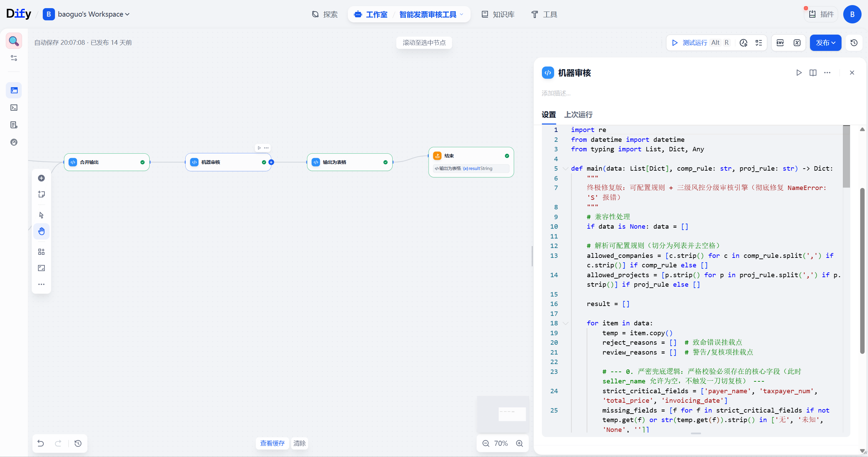Viewport: 868px width, 457px height.
Task: Zoom out of the canvas
Action: pos(486,443)
